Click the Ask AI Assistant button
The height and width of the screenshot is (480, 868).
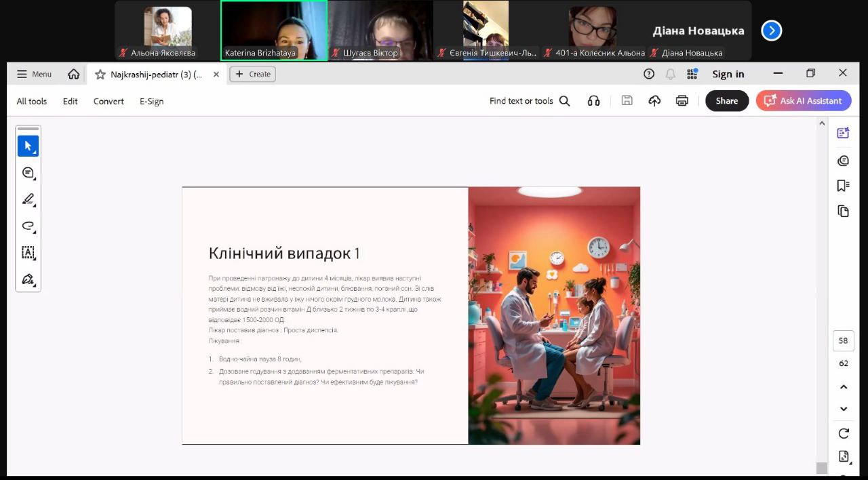coord(803,101)
